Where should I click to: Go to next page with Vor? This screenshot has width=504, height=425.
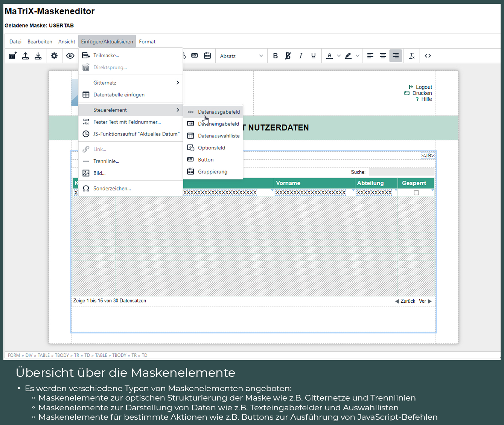[x=425, y=301]
